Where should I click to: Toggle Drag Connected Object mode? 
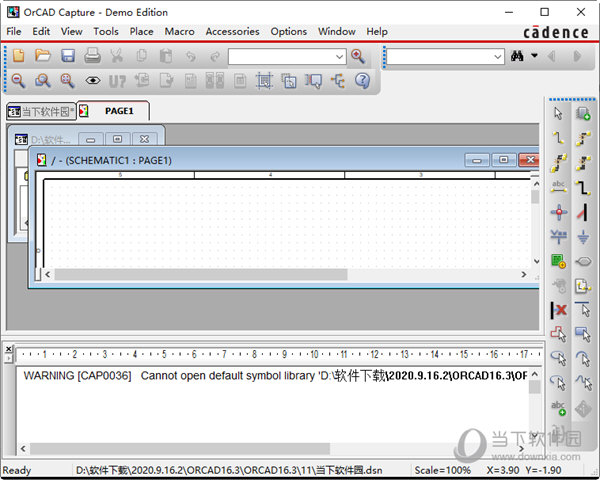pos(313,81)
